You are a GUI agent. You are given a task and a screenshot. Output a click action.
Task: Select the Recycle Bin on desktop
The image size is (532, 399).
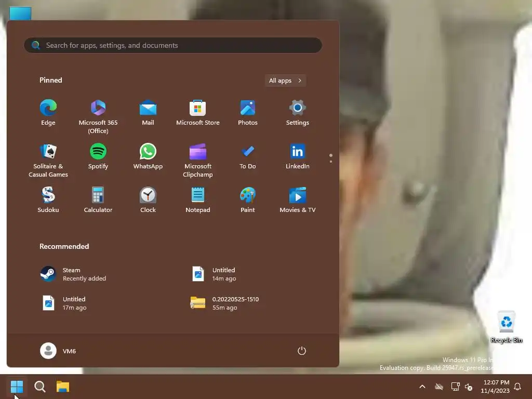507,327
